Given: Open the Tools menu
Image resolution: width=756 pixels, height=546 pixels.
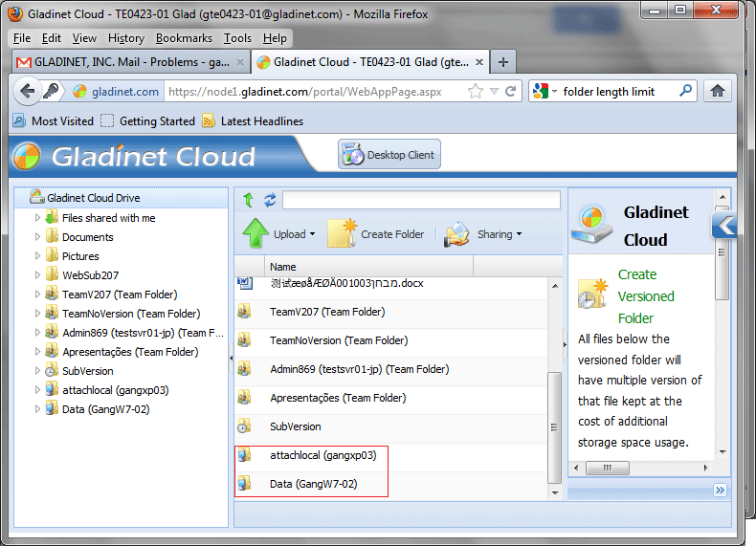Looking at the screenshot, I should pyautogui.click(x=237, y=38).
